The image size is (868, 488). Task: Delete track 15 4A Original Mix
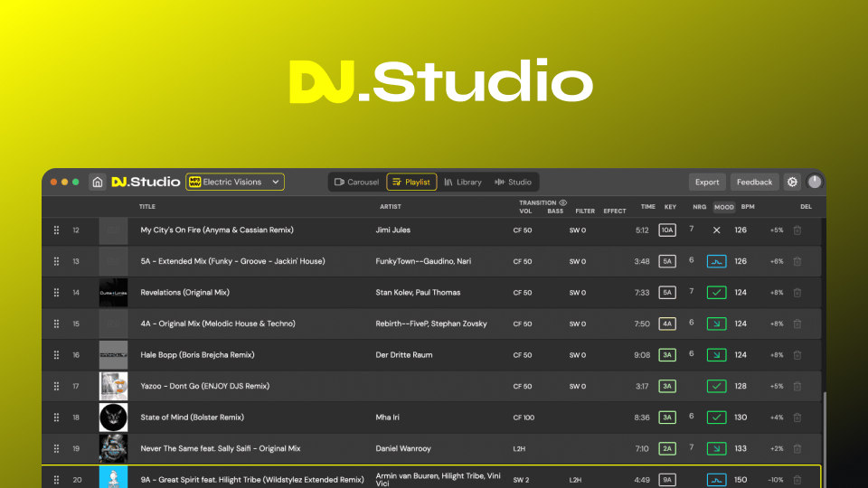pyautogui.click(x=797, y=324)
